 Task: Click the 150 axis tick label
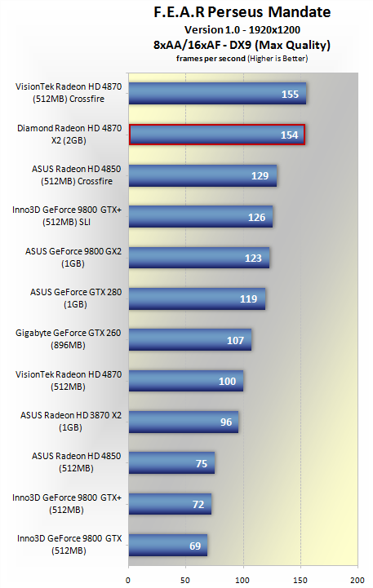click(300, 580)
